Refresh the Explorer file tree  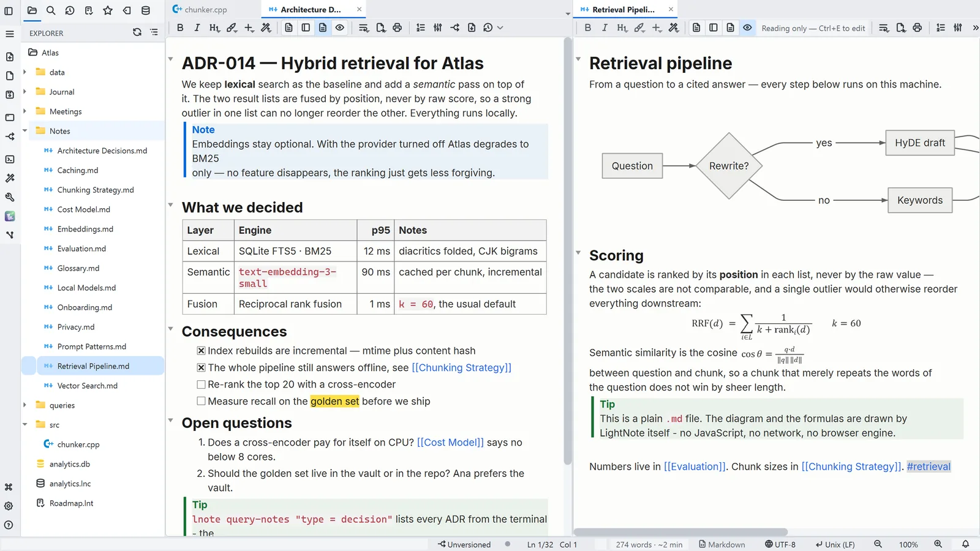click(x=137, y=32)
